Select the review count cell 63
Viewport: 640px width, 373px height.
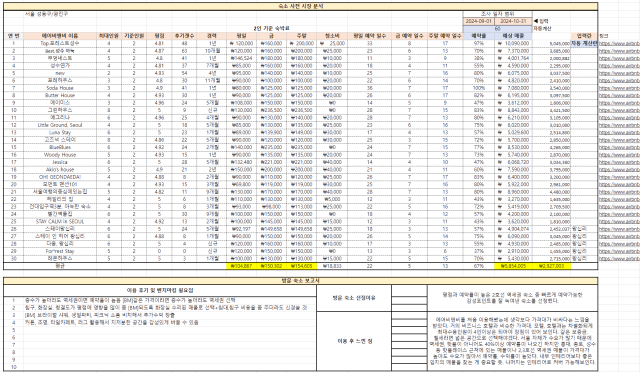point(184,51)
